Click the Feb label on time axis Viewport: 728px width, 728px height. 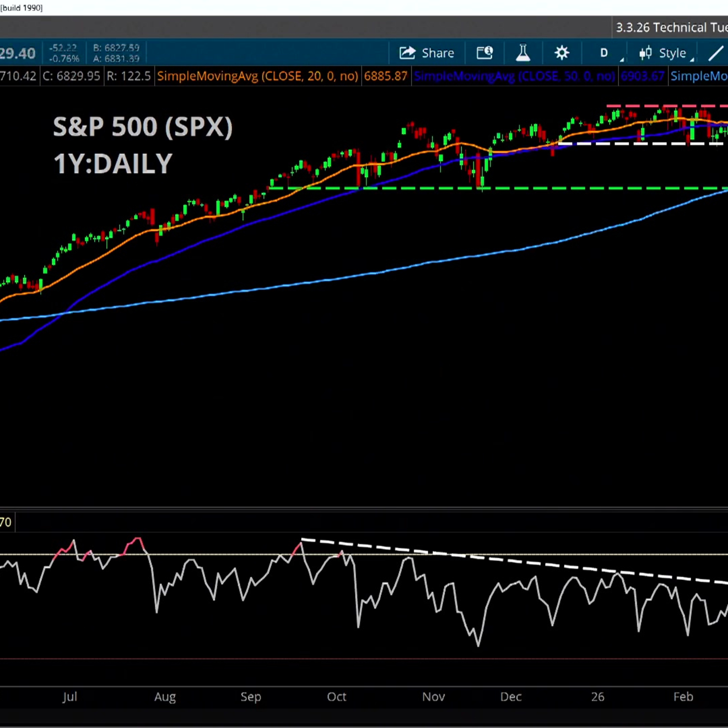point(683,697)
